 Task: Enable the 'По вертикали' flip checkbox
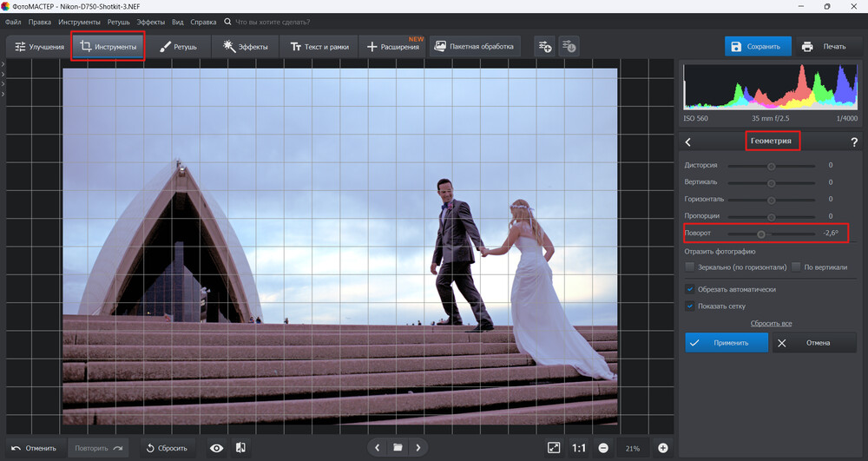coord(796,267)
